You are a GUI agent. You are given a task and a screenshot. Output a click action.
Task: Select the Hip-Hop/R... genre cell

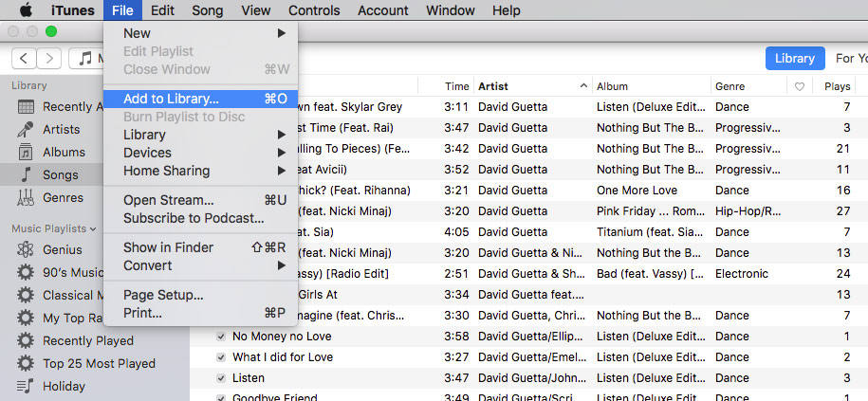point(748,211)
